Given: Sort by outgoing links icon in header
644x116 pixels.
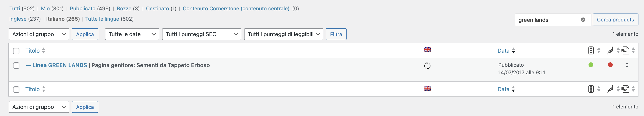Looking at the screenshot, I should [x=625, y=50].
